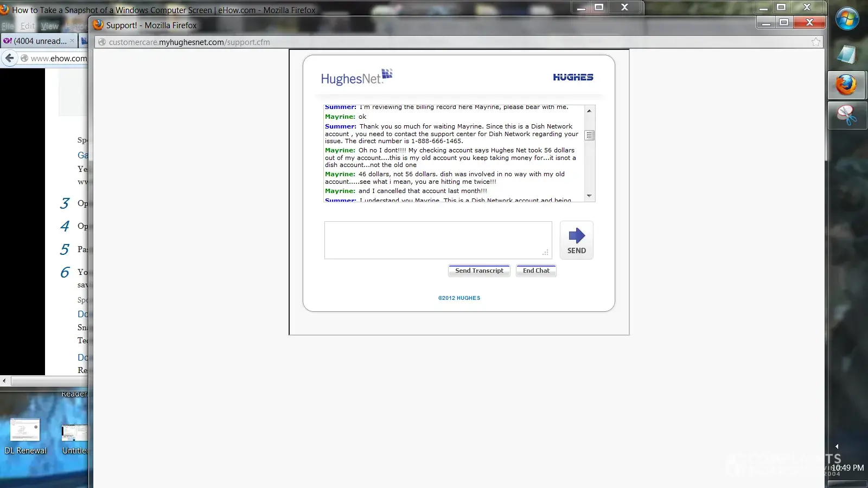Open the Windows Start orb
868x488 pixels.
point(847,20)
